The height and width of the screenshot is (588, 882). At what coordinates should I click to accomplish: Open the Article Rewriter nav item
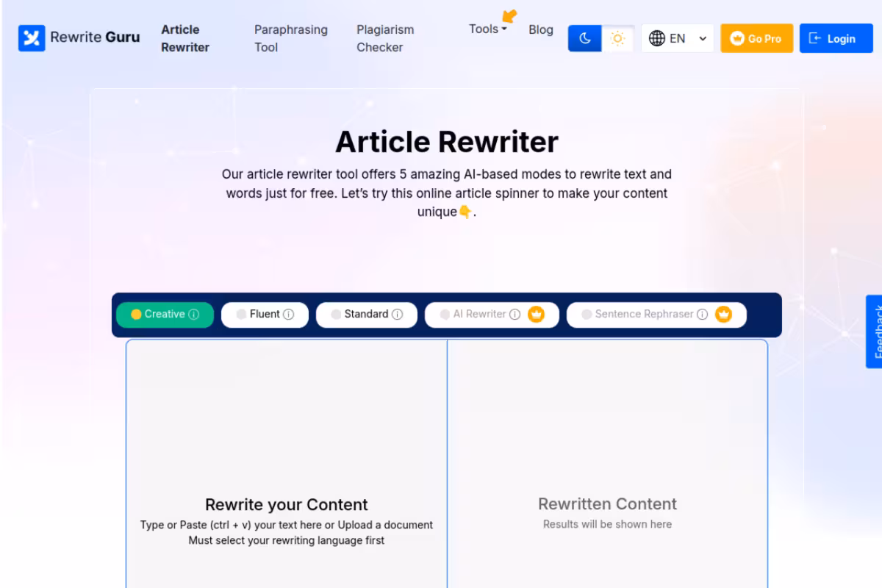tap(185, 38)
